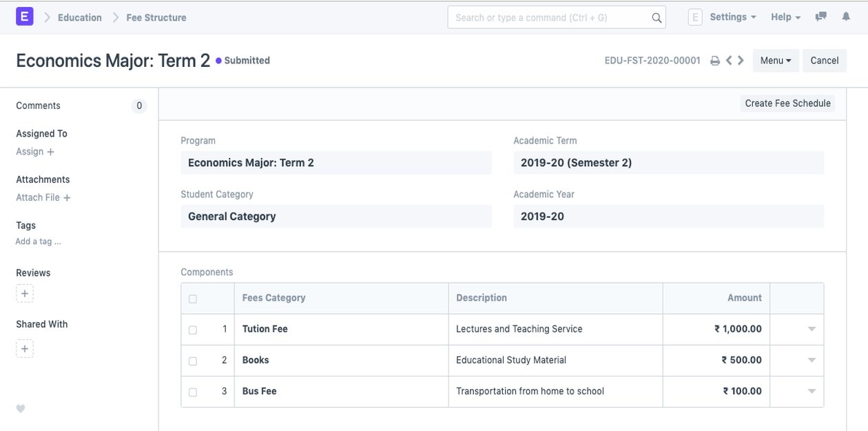Click plus icon under Shared With

pos(25,349)
